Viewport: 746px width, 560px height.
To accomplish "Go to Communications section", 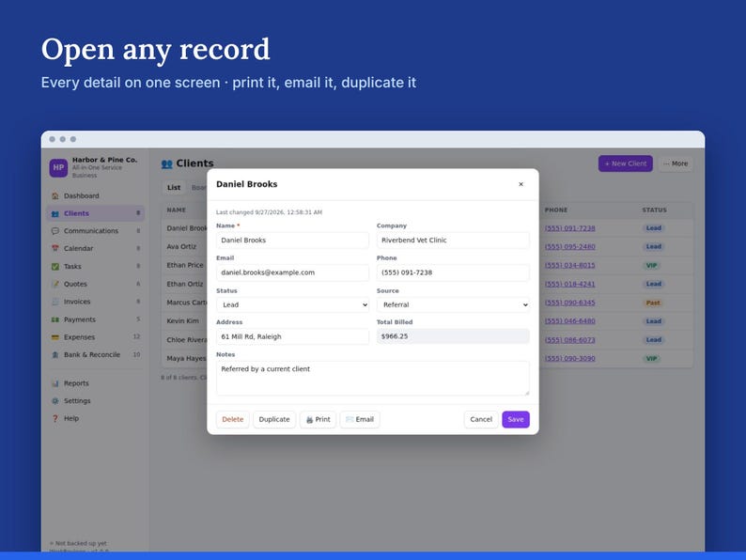I will point(91,231).
